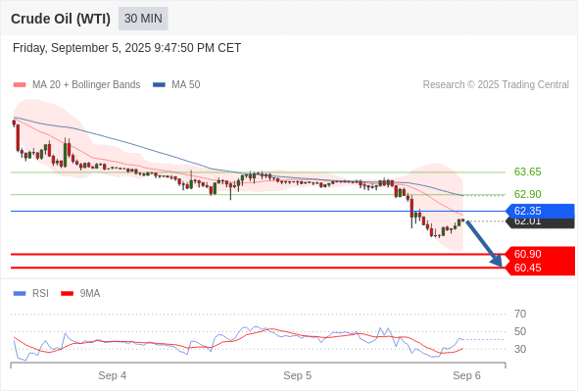Toggle the 9MA legend entry
This screenshot has height=392, width=578.
(80, 294)
